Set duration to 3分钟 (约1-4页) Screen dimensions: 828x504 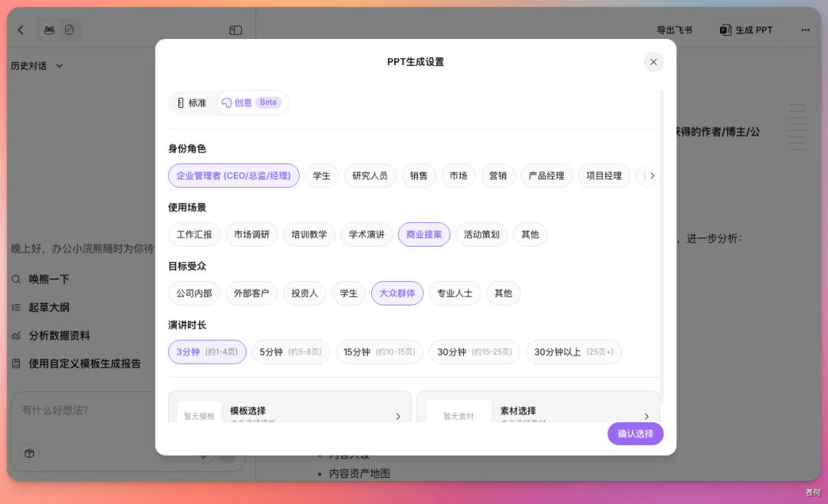(x=207, y=352)
